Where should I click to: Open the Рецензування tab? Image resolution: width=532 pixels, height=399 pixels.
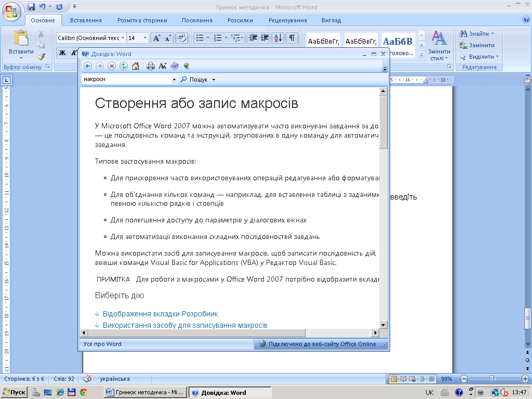point(288,20)
